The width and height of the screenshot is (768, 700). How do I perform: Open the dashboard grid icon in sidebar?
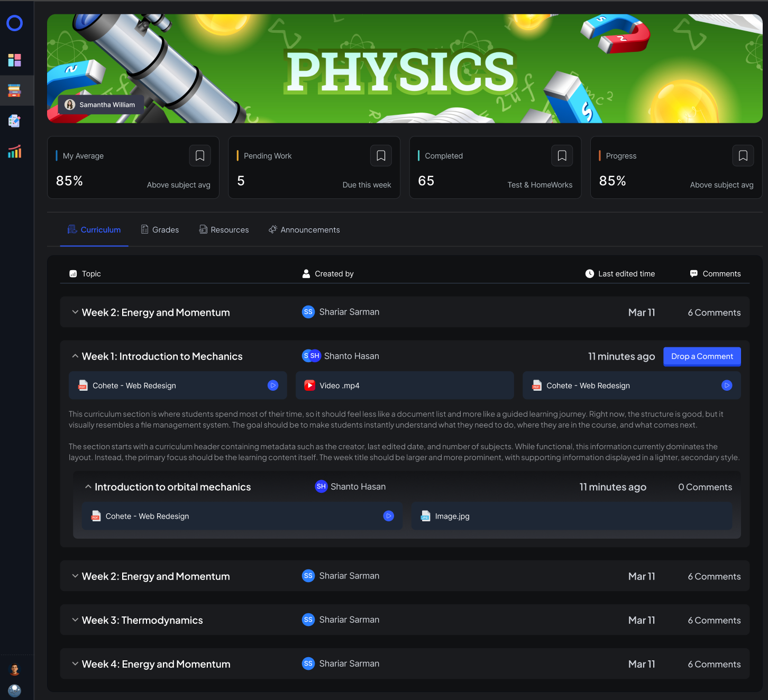pos(15,60)
